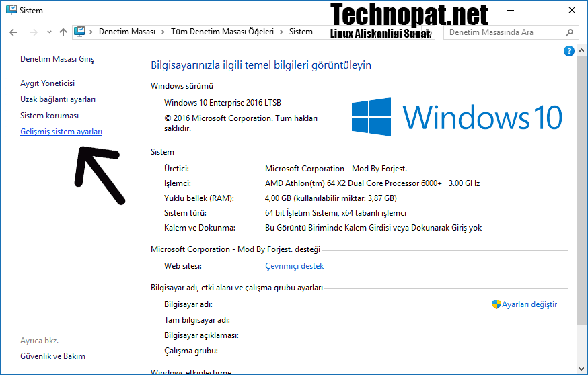Open Denetim Masası Giriş link
588x375 pixels.
(x=57, y=59)
